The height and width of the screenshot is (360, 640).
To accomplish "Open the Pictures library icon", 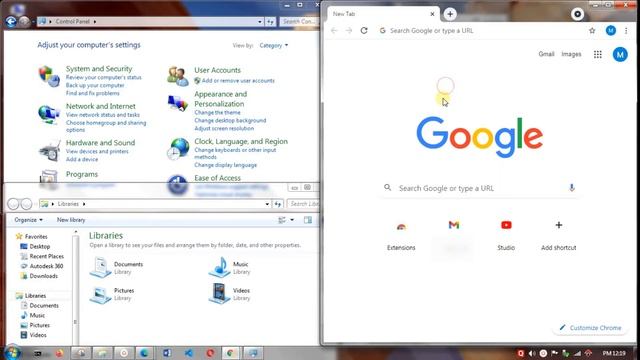I will pos(100,294).
